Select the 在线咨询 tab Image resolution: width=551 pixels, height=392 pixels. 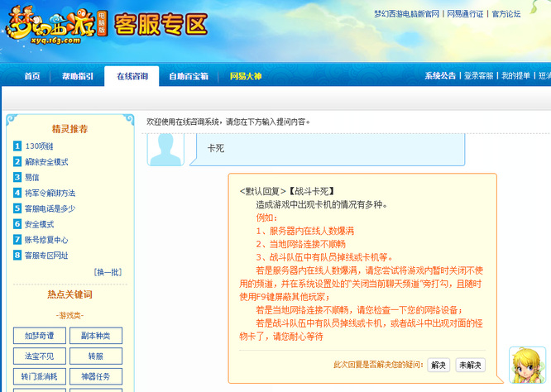(132, 76)
